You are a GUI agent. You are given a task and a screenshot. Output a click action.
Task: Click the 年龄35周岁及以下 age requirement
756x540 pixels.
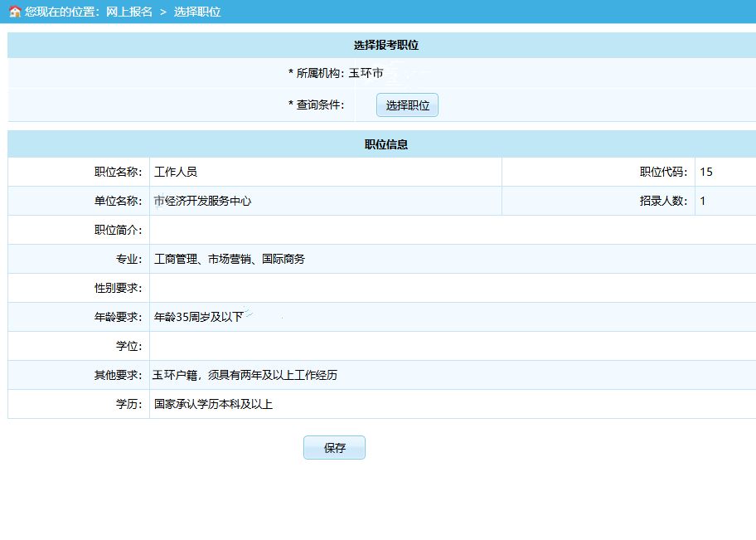click(x=199, y=317)
